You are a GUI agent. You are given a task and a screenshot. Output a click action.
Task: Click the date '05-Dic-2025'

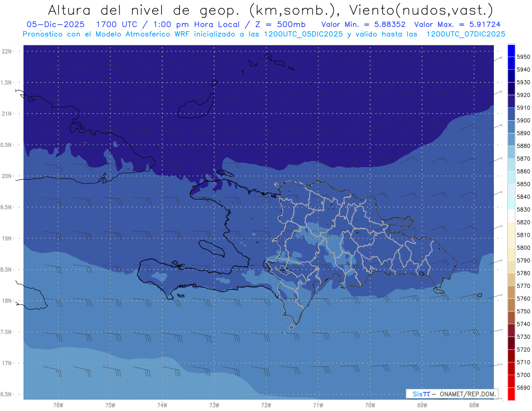click(x=56, y=24)
